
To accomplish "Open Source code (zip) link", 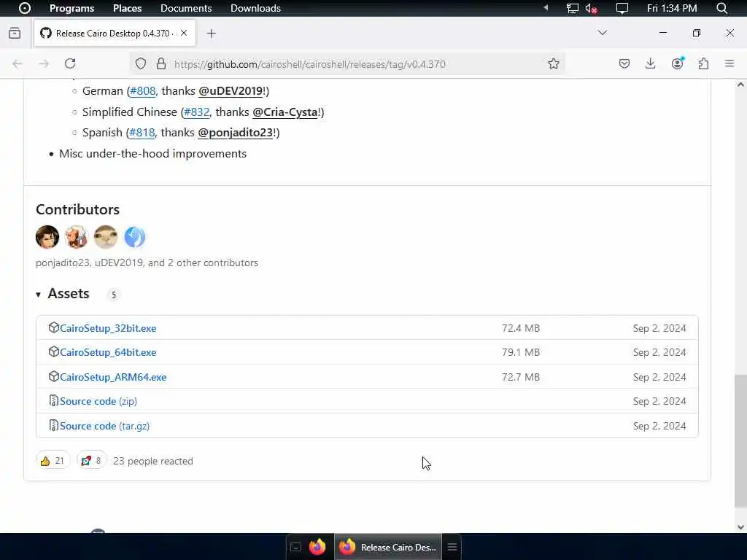I will coord(98,402).
